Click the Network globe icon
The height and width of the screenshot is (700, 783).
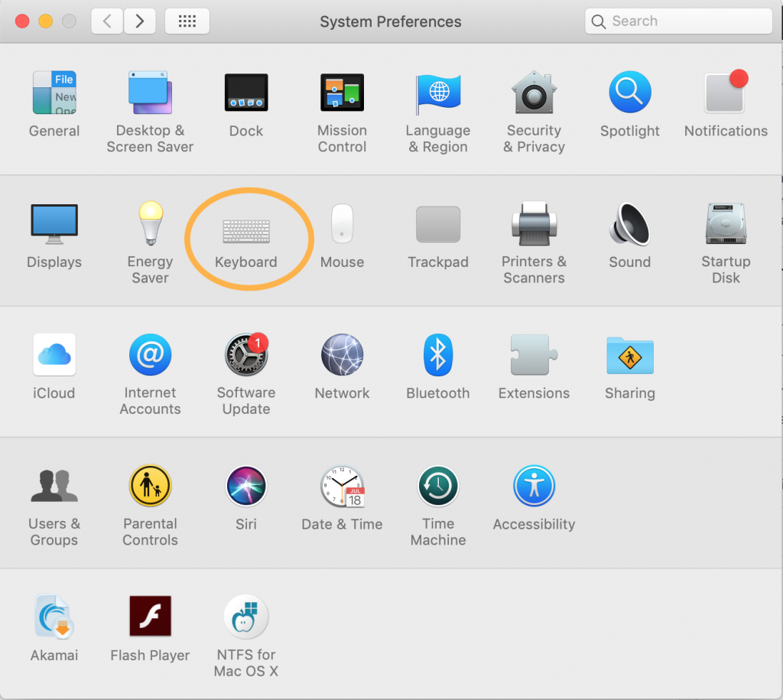tap(342, 357)
